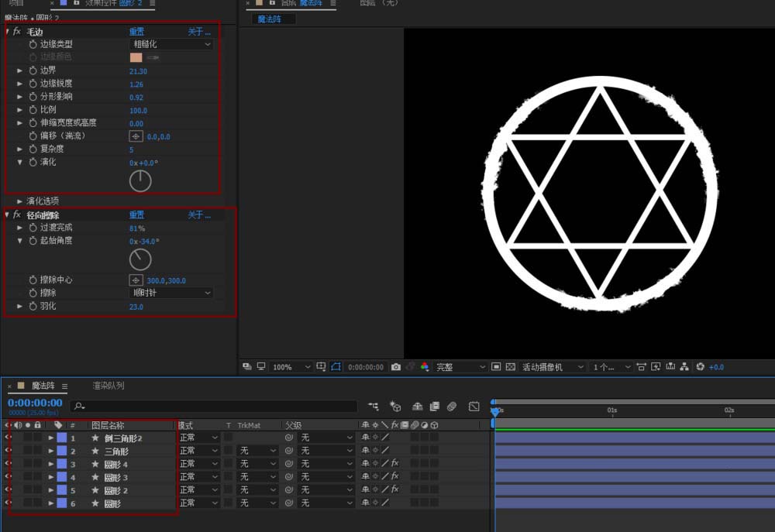This screenshot has height=532, width=775.
Task: Click the show channel color icon
Action: 425,367
